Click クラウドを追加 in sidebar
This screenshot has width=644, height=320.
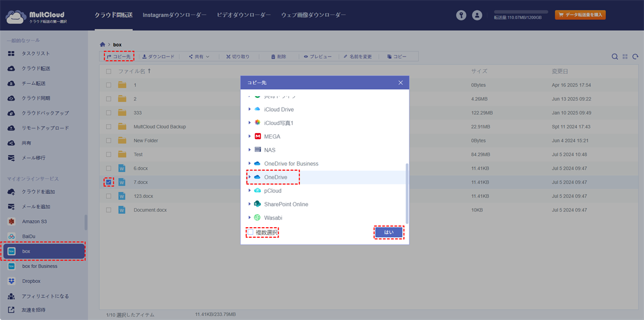[38, 192]
